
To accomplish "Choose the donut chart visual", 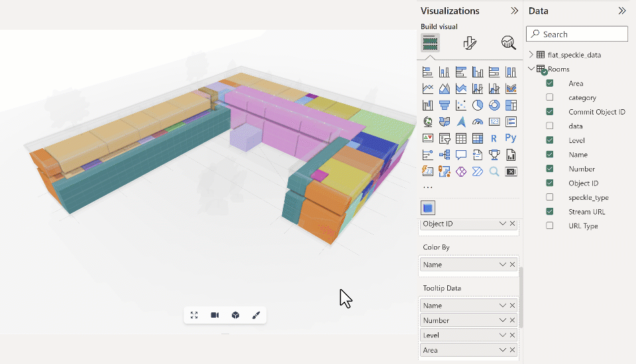I will tap(494, 105).
